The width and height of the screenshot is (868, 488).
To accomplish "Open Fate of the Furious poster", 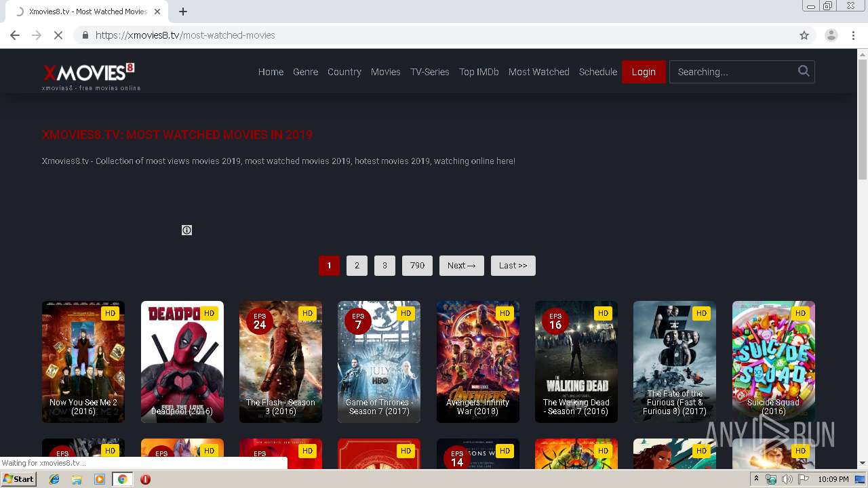I will pos(675,362).
